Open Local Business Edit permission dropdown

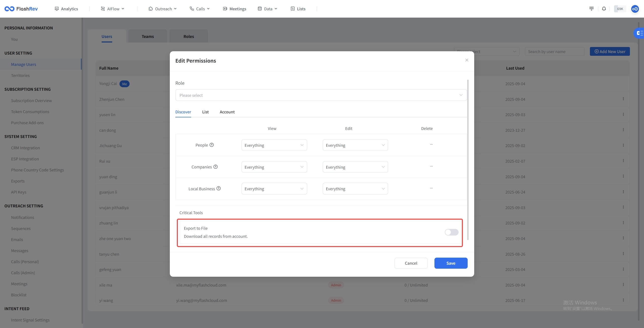[x=355, y=189]
